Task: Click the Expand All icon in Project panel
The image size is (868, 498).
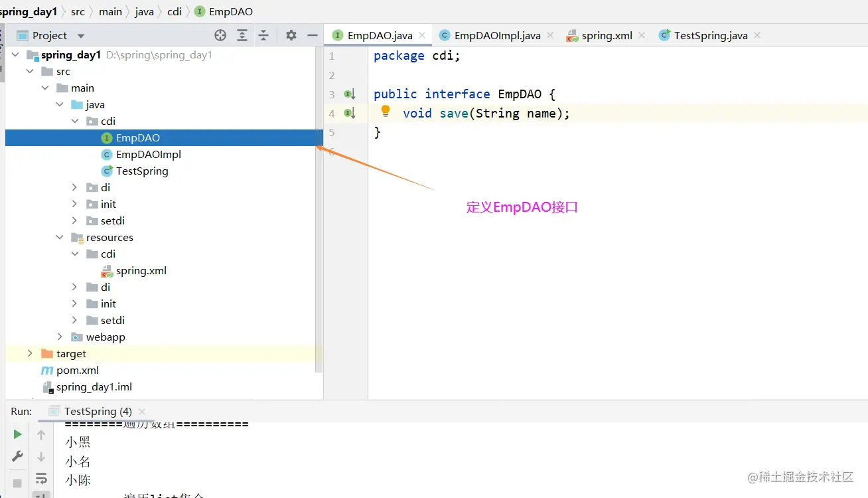Action: click(x=242, y=35)
